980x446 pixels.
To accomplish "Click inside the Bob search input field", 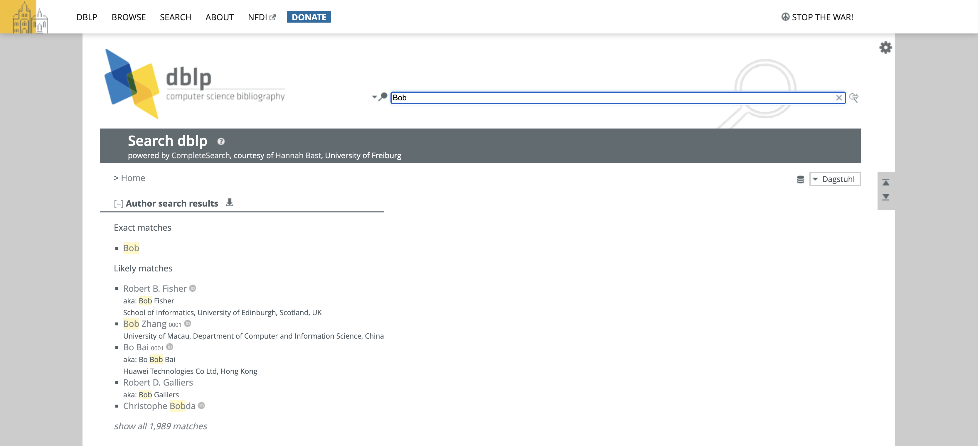I will pos(609,98).
